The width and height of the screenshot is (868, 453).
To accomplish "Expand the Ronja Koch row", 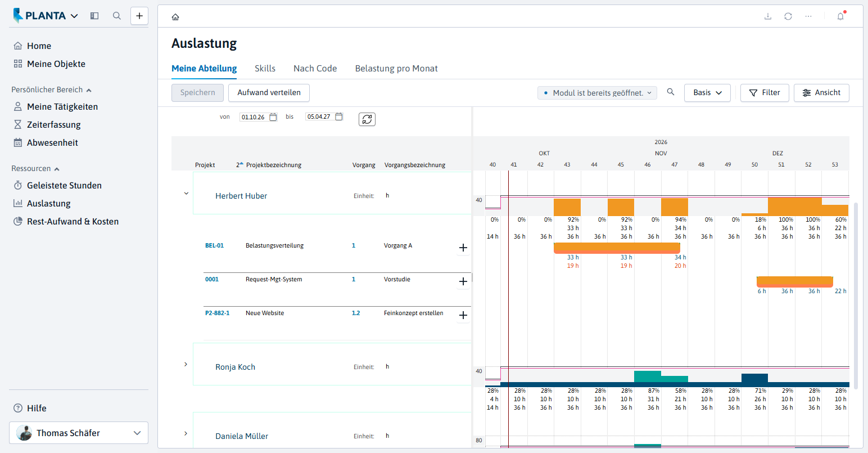I will tap(186, 365).
